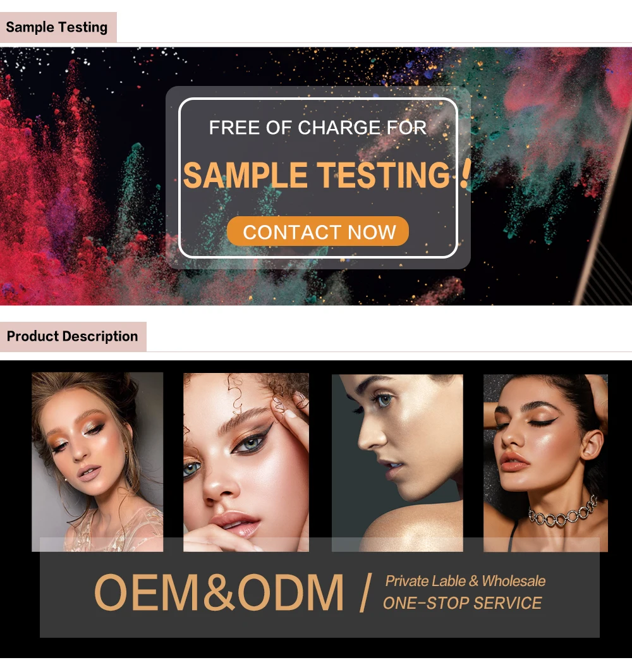Click the CONTACT NOW orange button
Viewport: 632px width, 672px height.
tap(317, 231)
